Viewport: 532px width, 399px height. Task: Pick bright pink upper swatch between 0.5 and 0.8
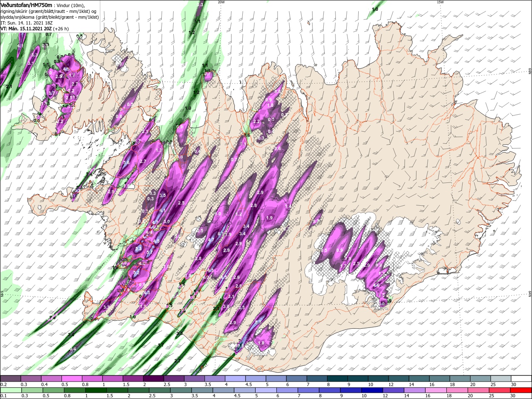[x=71, y=379]
